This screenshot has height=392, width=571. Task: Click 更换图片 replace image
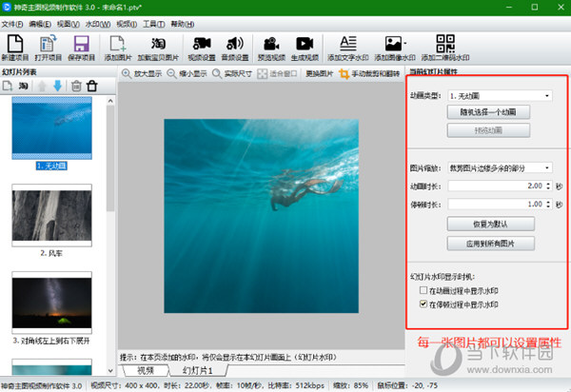[320, 73]
